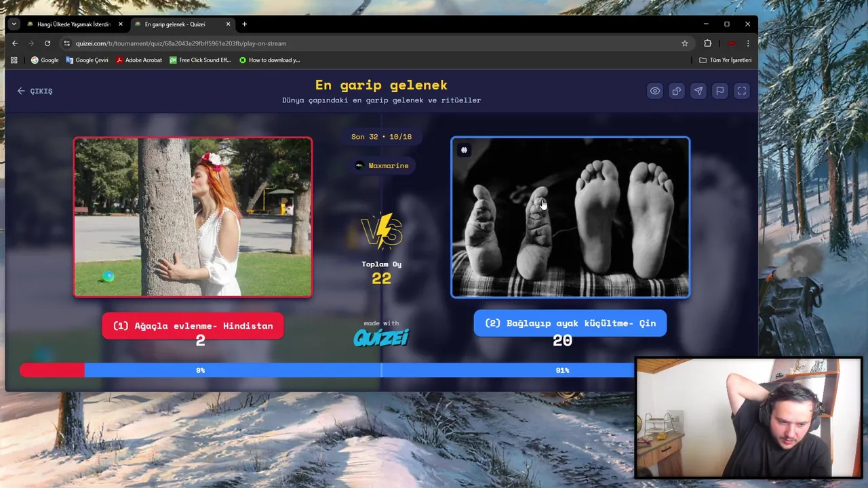Click the ÇIKIŞ back arrow button
This screenshot has width=868, height=488.
pyautogui.click(x=35, y=91)
